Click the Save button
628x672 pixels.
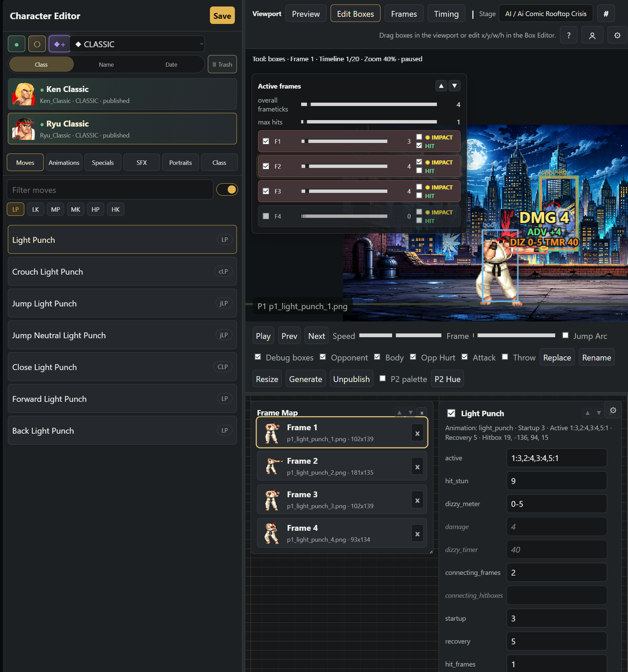pos(222,16)
